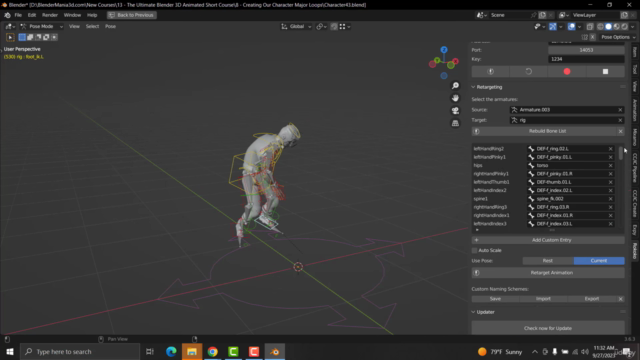Image resolution: width=640 pixels, height=360 pixels.
Task: Open the snapping options dropdown
Action: point(345,27)
